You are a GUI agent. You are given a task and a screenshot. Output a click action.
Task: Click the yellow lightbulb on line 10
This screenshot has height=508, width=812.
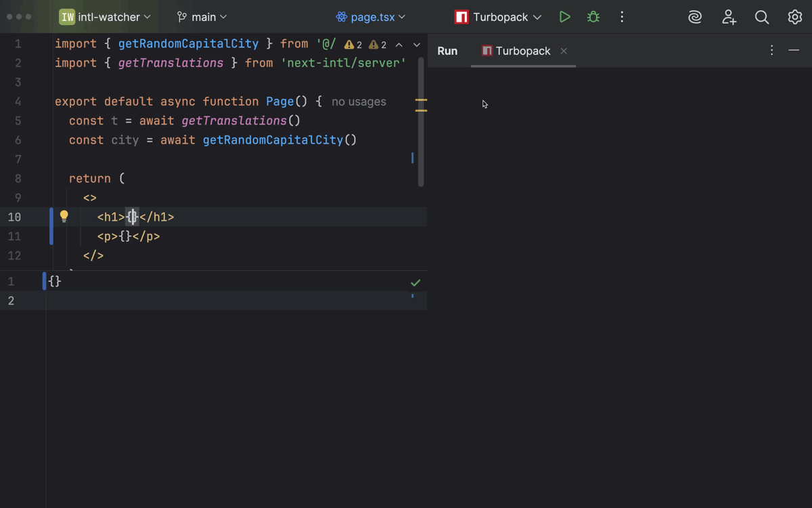click(x=64, y=216)
